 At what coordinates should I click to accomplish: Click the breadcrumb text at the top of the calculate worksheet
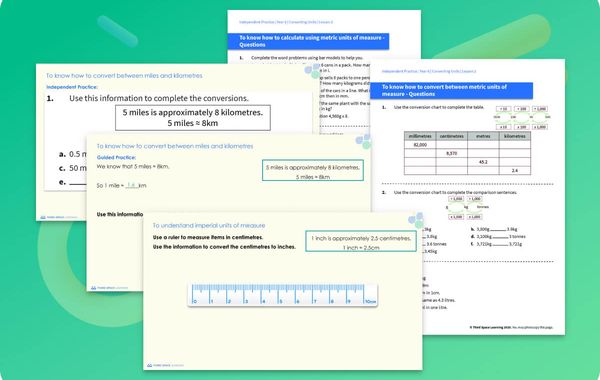pyautogui.click(x=286, y=22)
